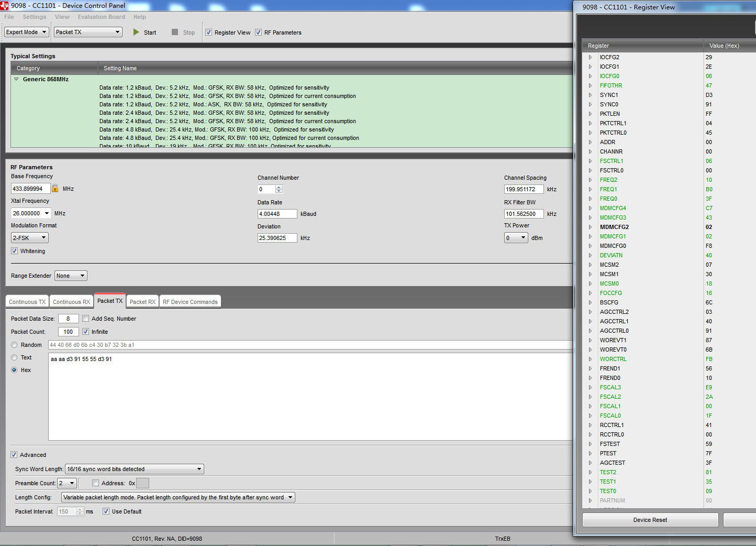The height and width of the screenshot is (546, 756).
Task: Click the Data Rate input field
Action: click(x=277, y=214)
